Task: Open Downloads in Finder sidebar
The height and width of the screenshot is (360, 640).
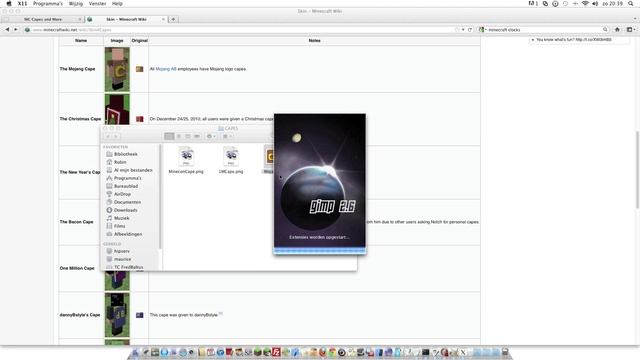Action: [x=126, y=210]
